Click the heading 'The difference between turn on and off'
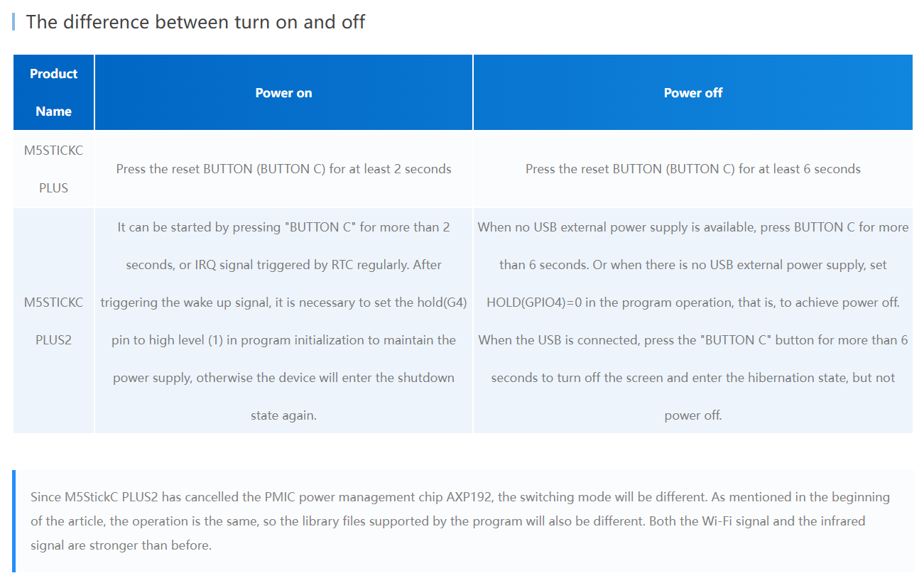The width and height of the screenshot is (924, 583). pyautogui.click(x=195, y=22)
